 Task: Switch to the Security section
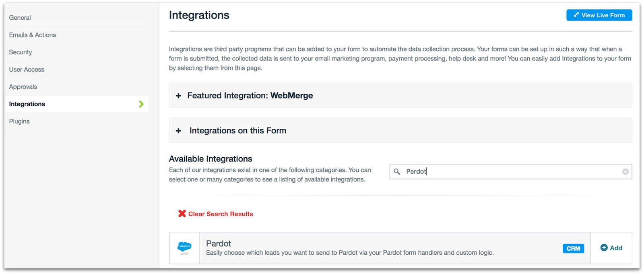click(20, 52)
